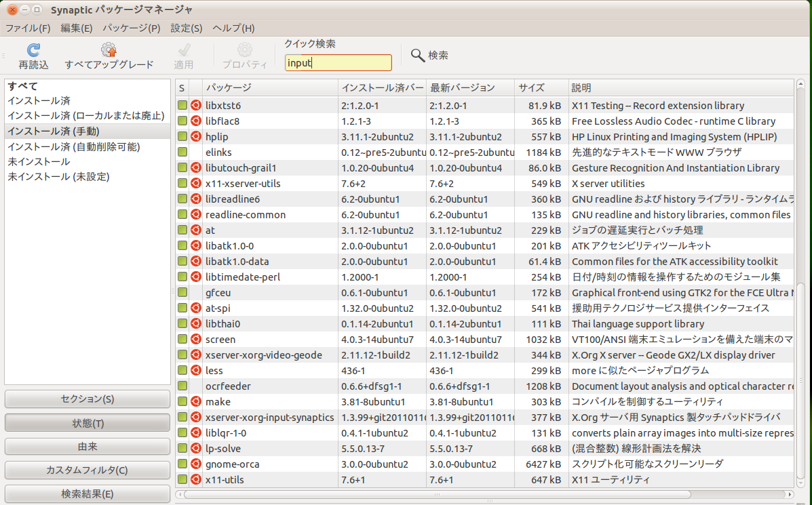
Task: Click Ubuntu supported icon for x11-utils
Action: (x=196, y=480)
